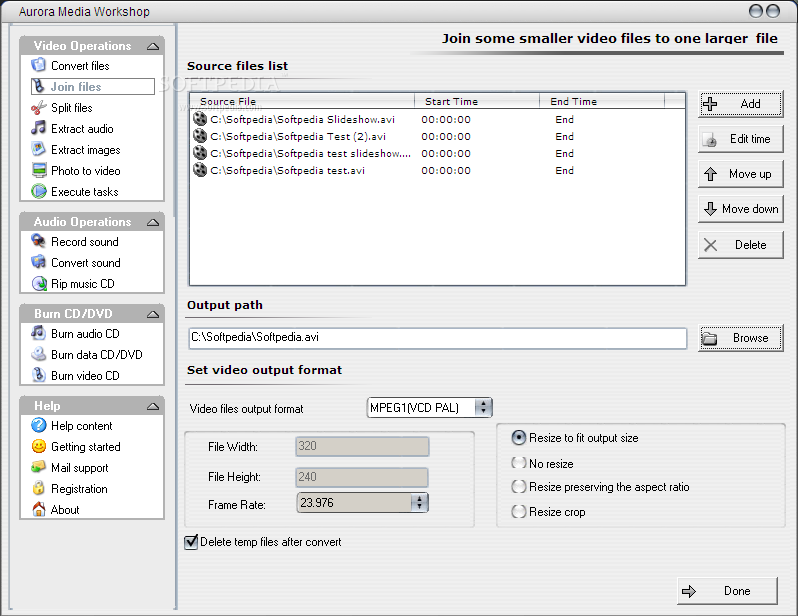Select Resize preserving the aspect ratio

[x=518, y=487]
